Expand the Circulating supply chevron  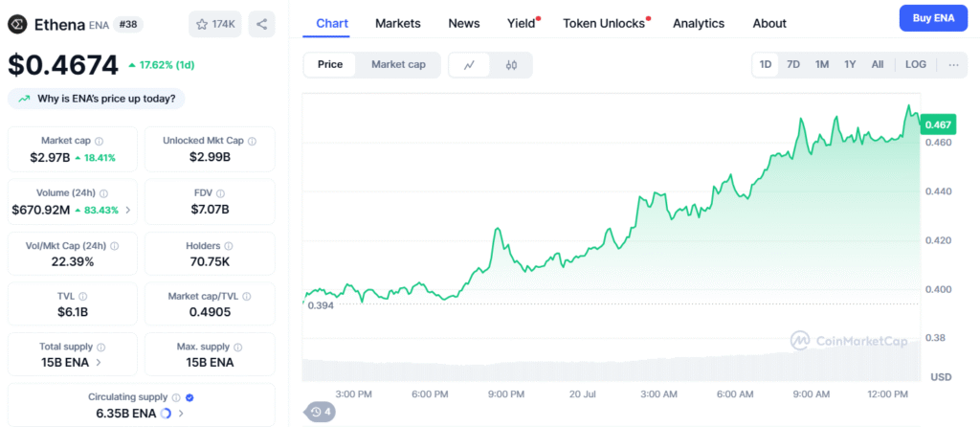point(181,414)
